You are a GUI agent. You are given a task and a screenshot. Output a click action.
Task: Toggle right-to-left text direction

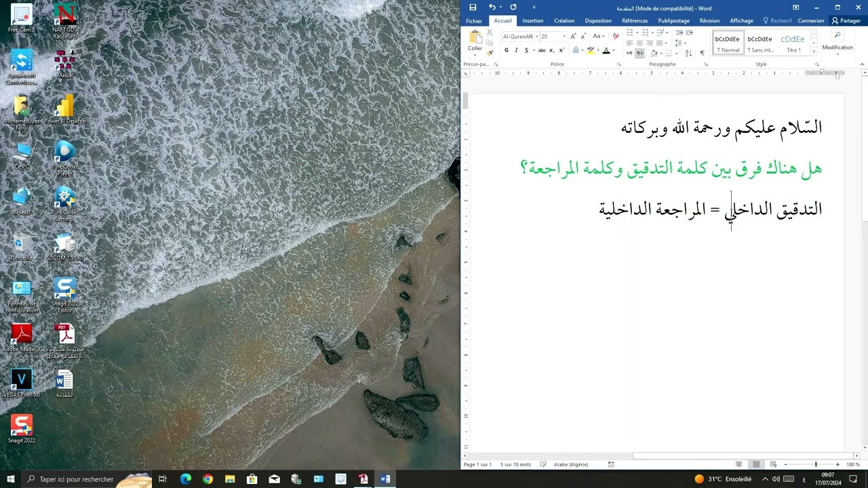[x=639, y=53]
